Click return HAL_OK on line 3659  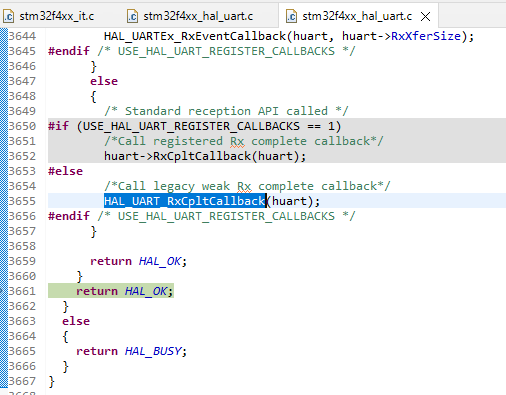(x=139, y=261)
